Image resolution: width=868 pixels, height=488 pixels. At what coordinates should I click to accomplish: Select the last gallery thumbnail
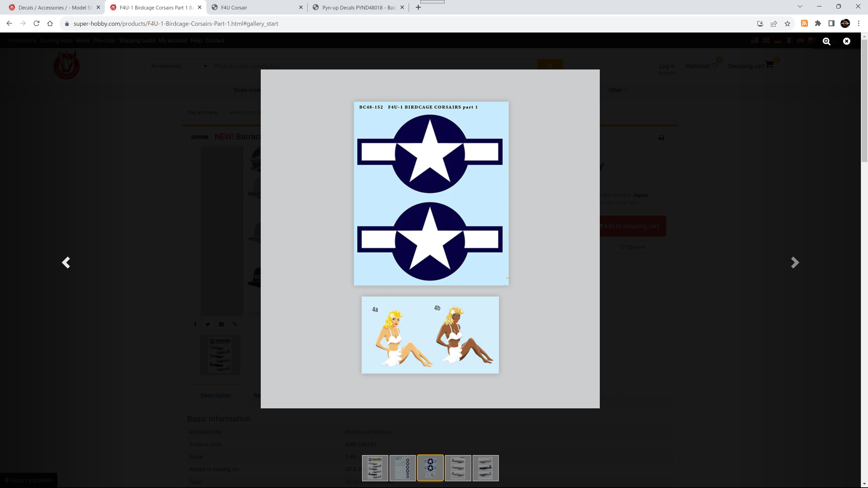coord(486,468)
